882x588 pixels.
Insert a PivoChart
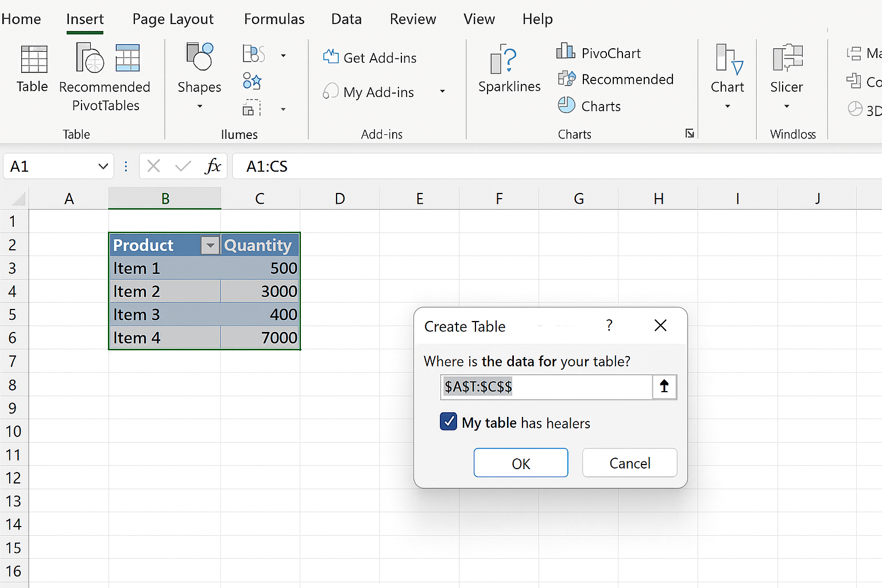tap(599, 53)
